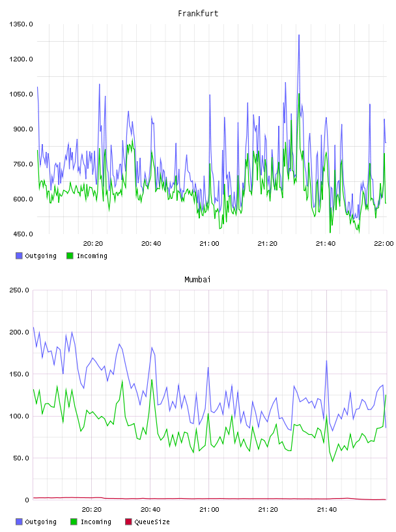Click the Mumbai Outgoing blue legend swatch
Viewport: 396px width, 532px height.
[x=19, y=522]
